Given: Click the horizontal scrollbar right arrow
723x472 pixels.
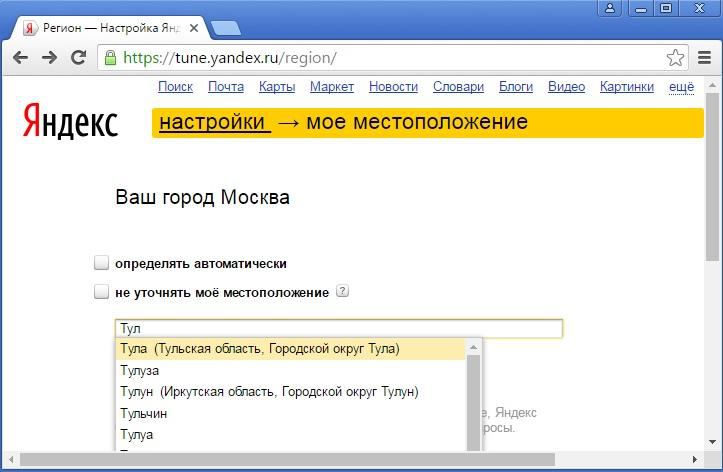Looking at the screenshot, I should [x=694, y=460].
